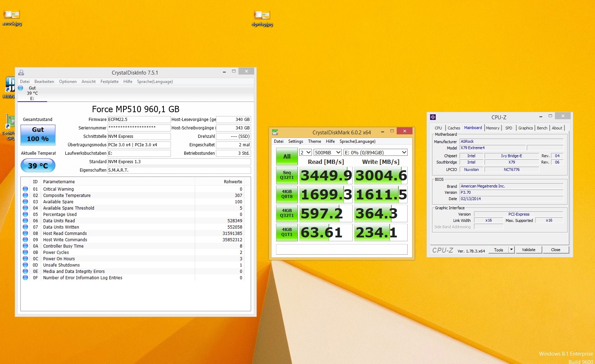Click the masked Seriennummer field
This screenshot has height=364, width=595.
pyautogui.click(x=139, y=128)
